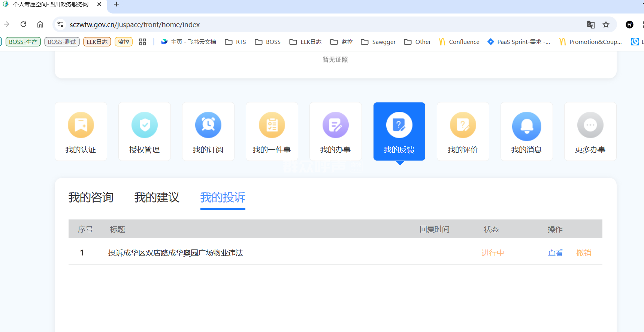This screenshot has width=644, height=332.
Task: Select the 我的评价 icon tile
Action: click(x=463, y=131)
